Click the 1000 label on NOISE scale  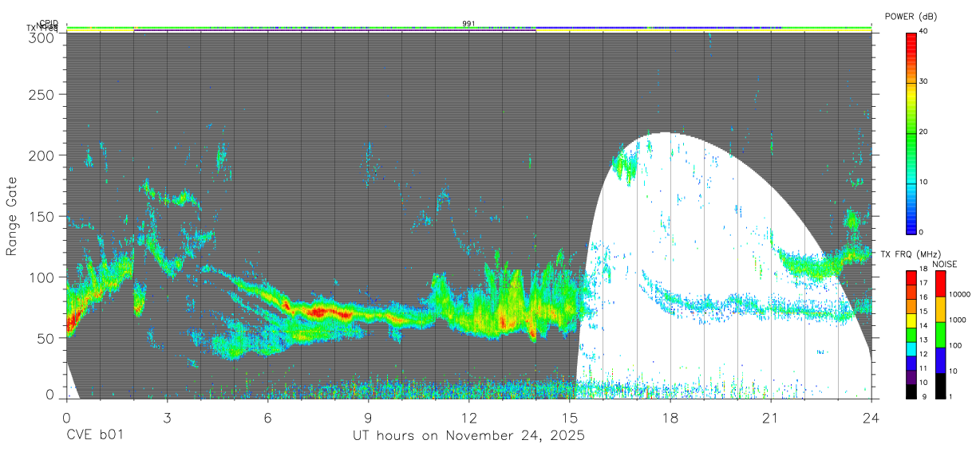click(958, 320)
